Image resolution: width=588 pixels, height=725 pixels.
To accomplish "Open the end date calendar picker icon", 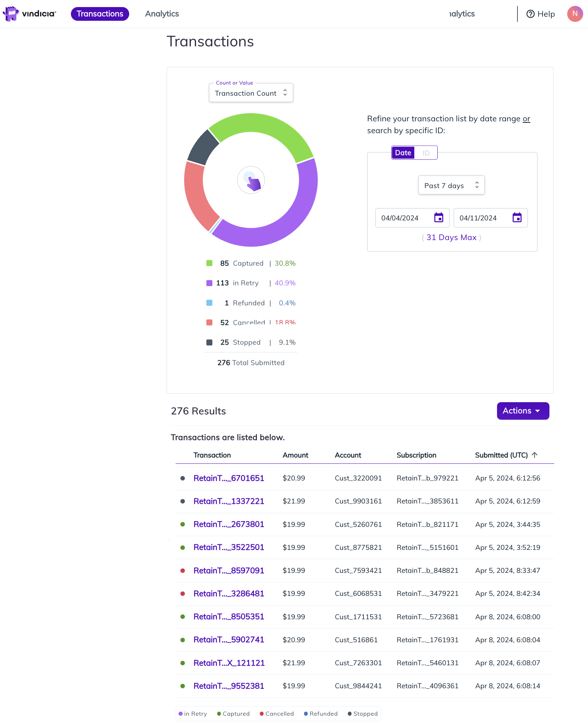I will point(517,218).
